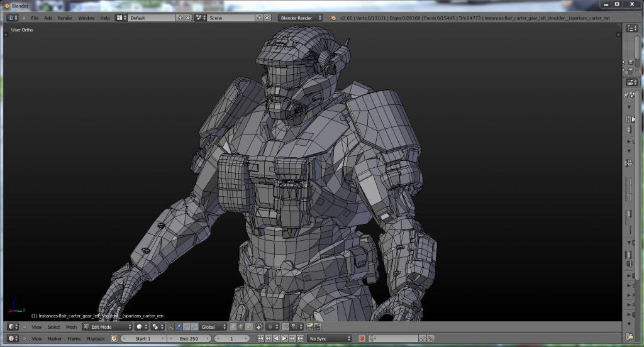This screenshot has width=644, height=347.
Task: Play the animation in reverse
Action: click(x=276, y=338)
